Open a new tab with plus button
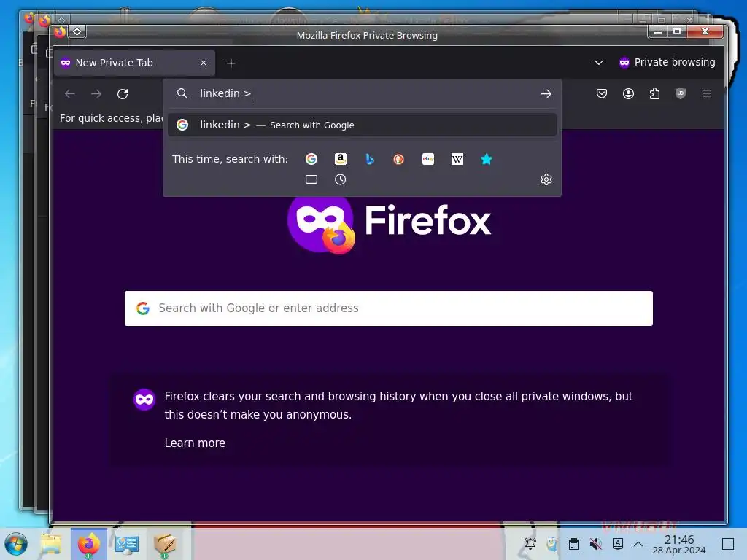 point(231,63)
